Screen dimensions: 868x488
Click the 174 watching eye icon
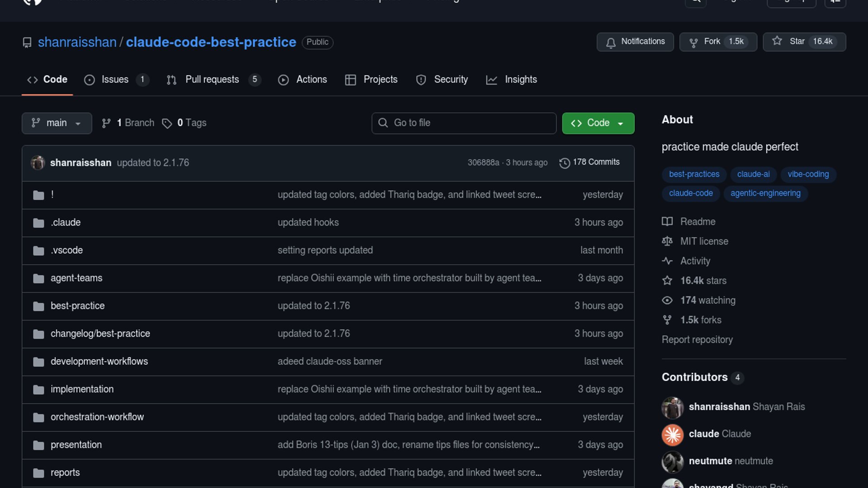(x=667, y=300)
